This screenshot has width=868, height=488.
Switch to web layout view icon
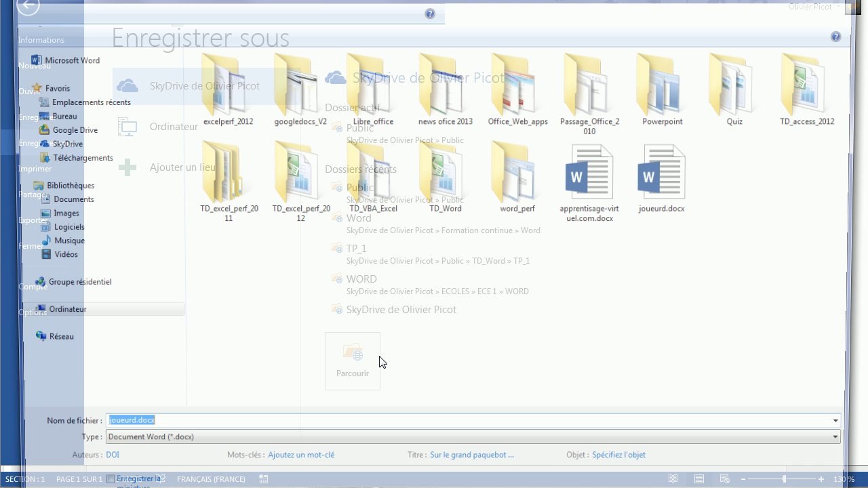tap(724, 479)
